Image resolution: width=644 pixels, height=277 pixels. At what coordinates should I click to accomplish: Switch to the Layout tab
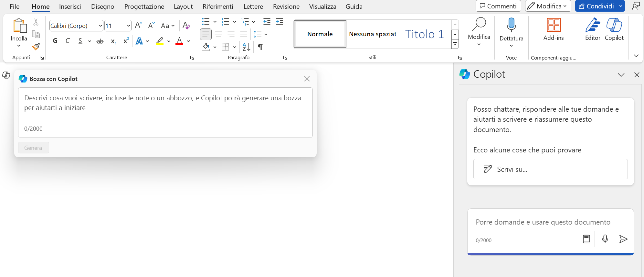(x=183, y=6)
